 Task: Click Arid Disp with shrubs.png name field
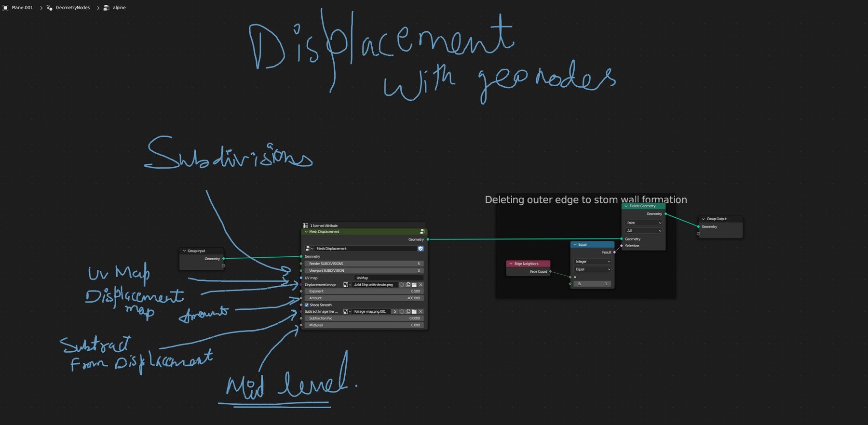coord(375,285)
